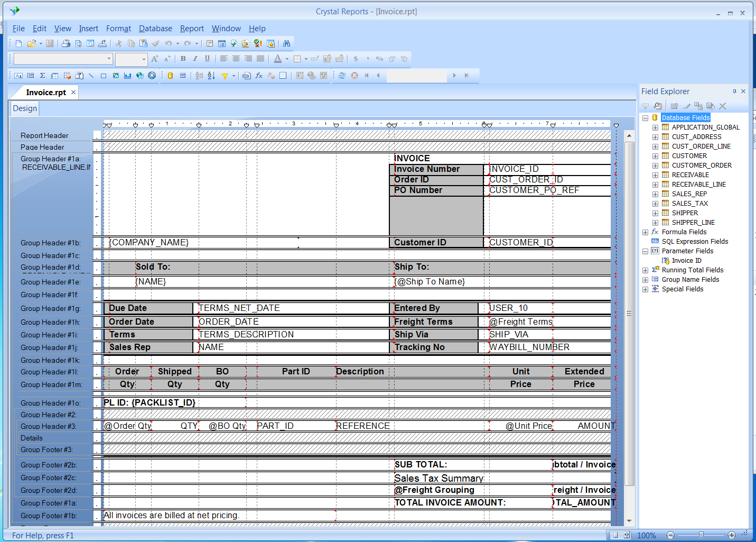Select the Insert Line tool
Image resolution: width=756 pixels, height=542 pixels.
pyautogui.click(x=91, y=76)
